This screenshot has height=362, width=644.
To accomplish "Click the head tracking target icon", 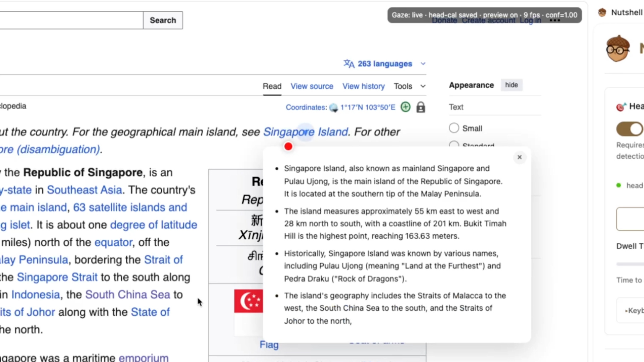I will [621, 107].
